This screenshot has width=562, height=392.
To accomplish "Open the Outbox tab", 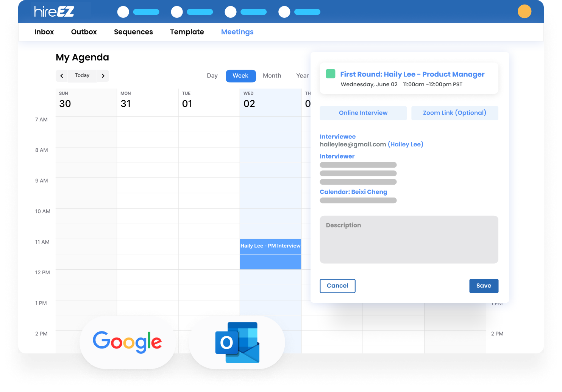I will (x=84, y=32).
